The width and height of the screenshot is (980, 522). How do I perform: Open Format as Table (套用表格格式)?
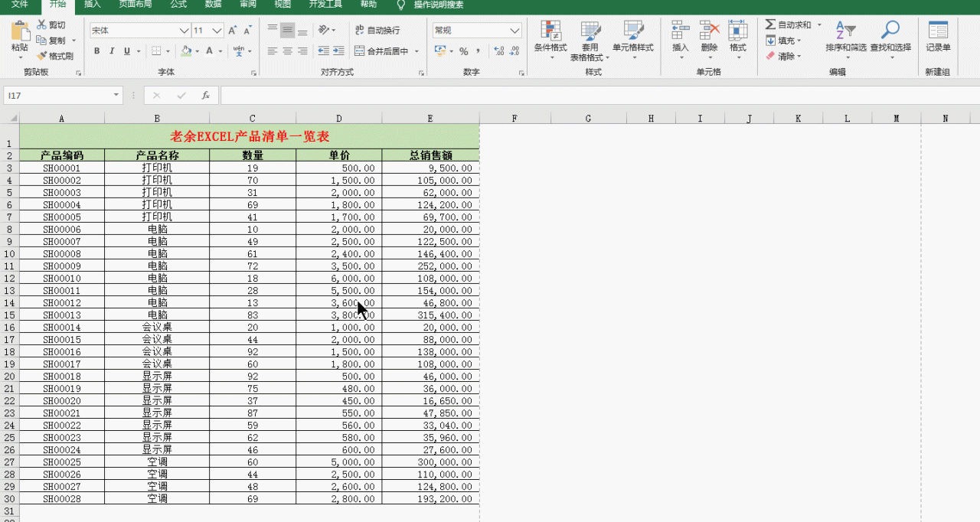pos(590,41)
